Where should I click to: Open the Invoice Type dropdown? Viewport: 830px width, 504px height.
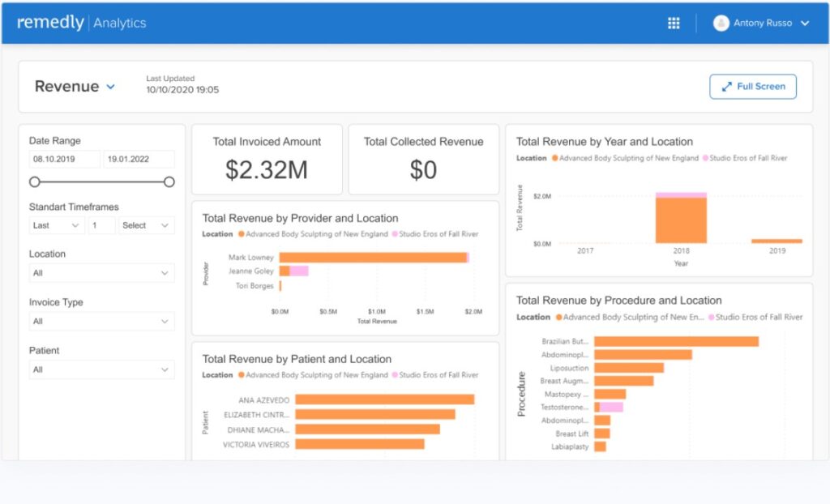pos(101,321)
